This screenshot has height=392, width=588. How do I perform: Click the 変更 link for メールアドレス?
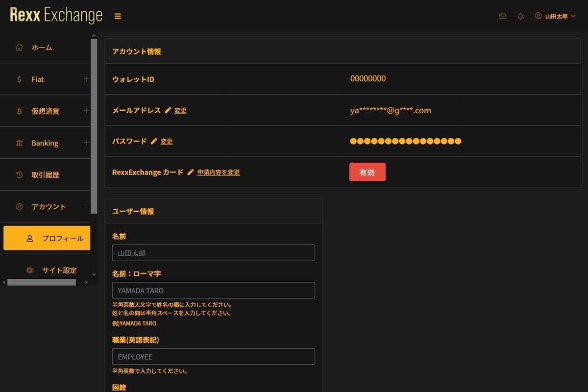(179, 110)
